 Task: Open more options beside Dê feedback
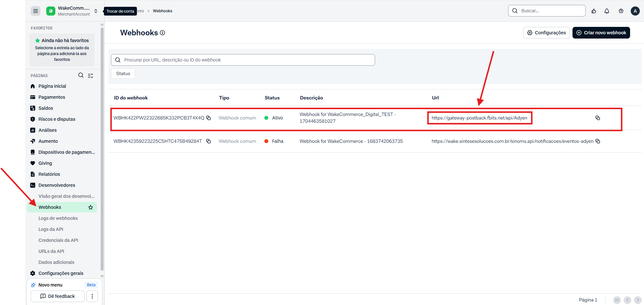(92, 296)
